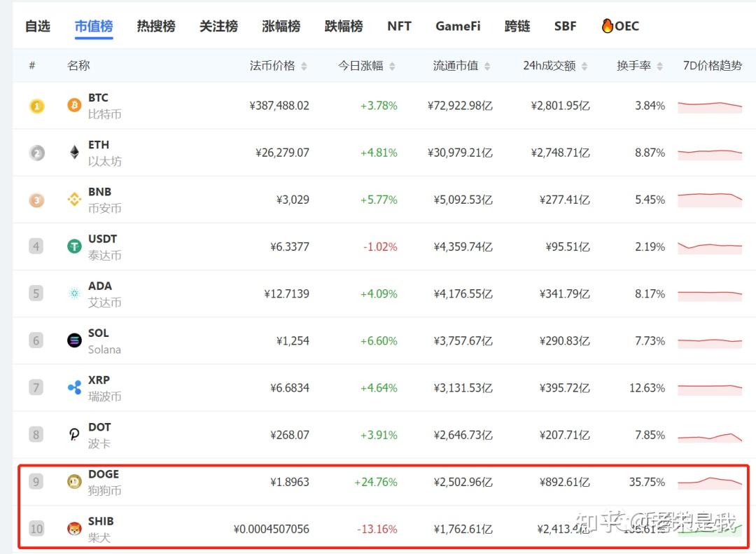View BTC 7D price trend chart
Viewport: 756px width, 554px height.
tap(710, 106)
